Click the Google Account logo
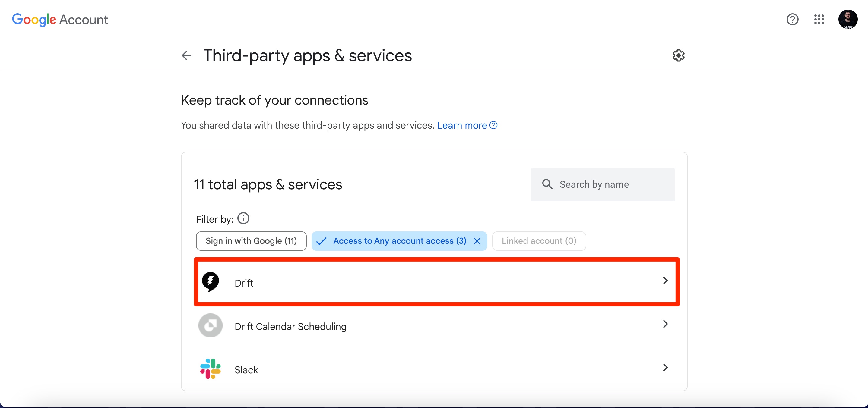The width and height of the screenshot is (868, 408). (60, 20)
